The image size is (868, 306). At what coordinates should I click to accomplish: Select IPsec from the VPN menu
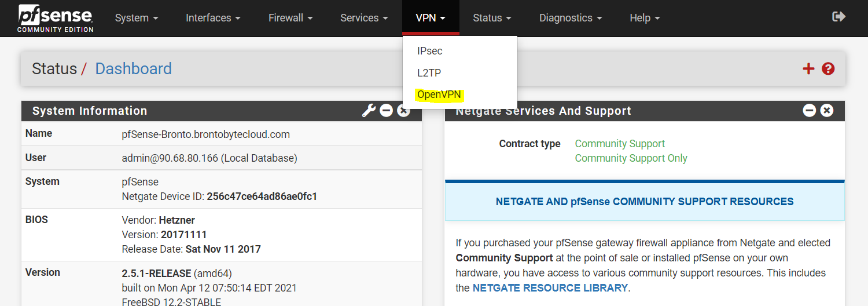click(430, 51)
